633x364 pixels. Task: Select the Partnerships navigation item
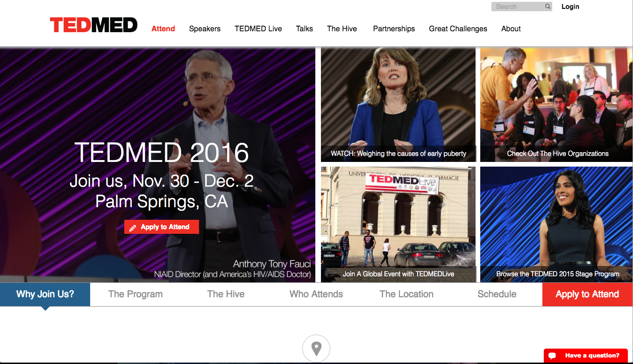coord(394,28)
